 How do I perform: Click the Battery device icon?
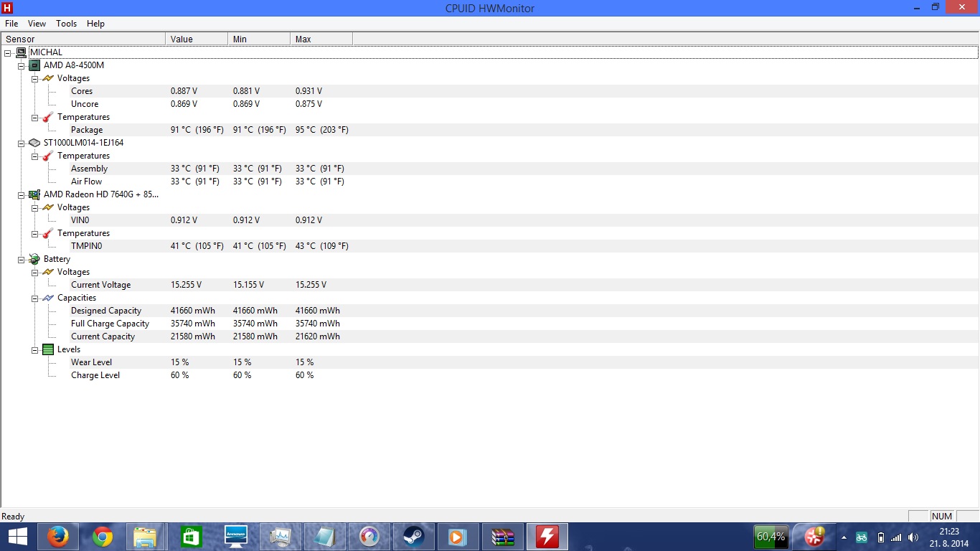pos(34,259)
